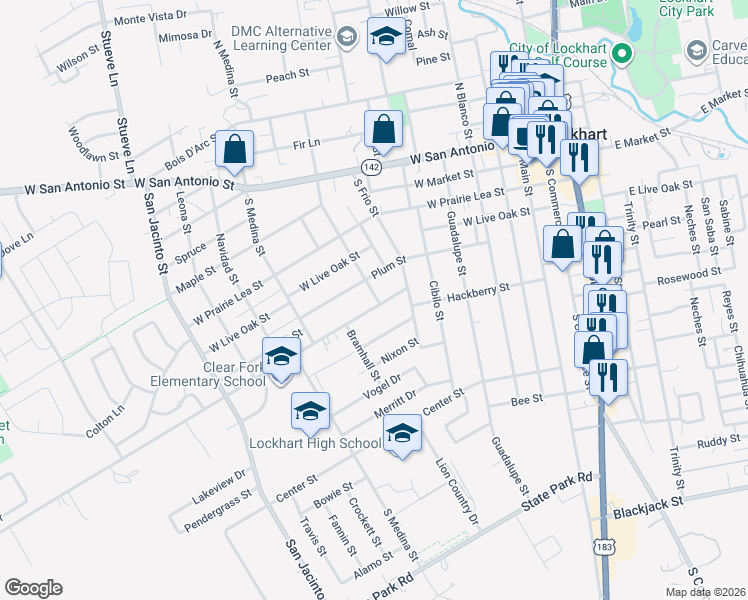Click the Merritt Dr street label

tap(395, 403)
